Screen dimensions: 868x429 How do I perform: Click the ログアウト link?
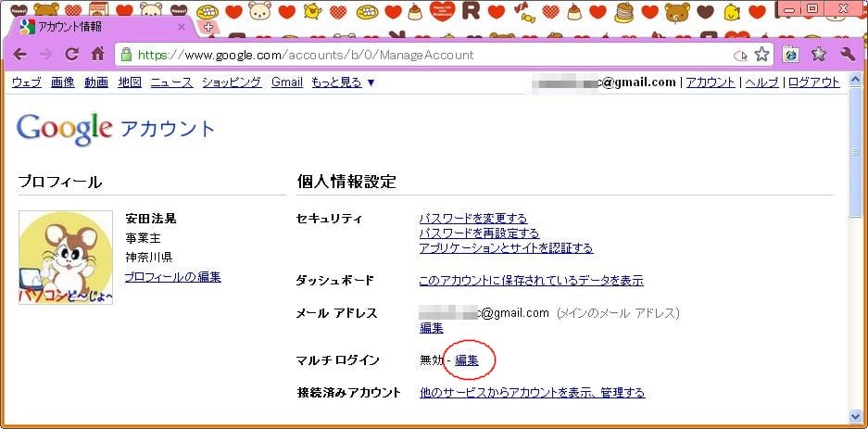[813, 82]
